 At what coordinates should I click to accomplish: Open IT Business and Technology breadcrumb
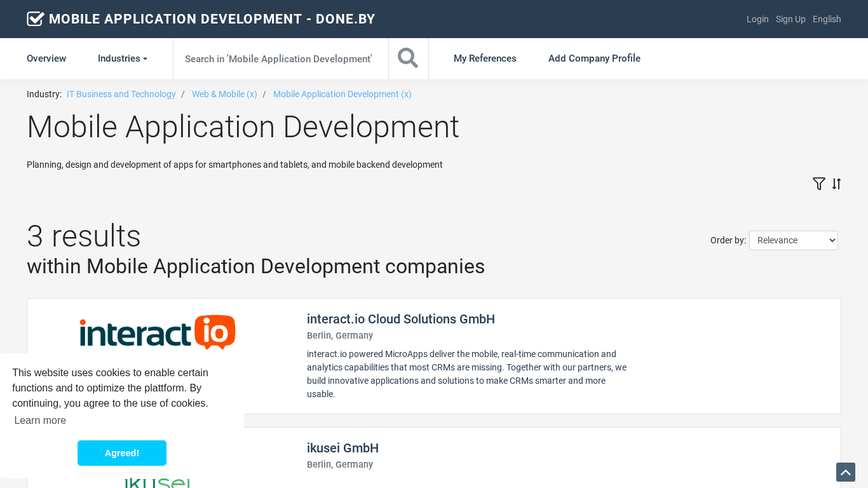click(121, 94)
